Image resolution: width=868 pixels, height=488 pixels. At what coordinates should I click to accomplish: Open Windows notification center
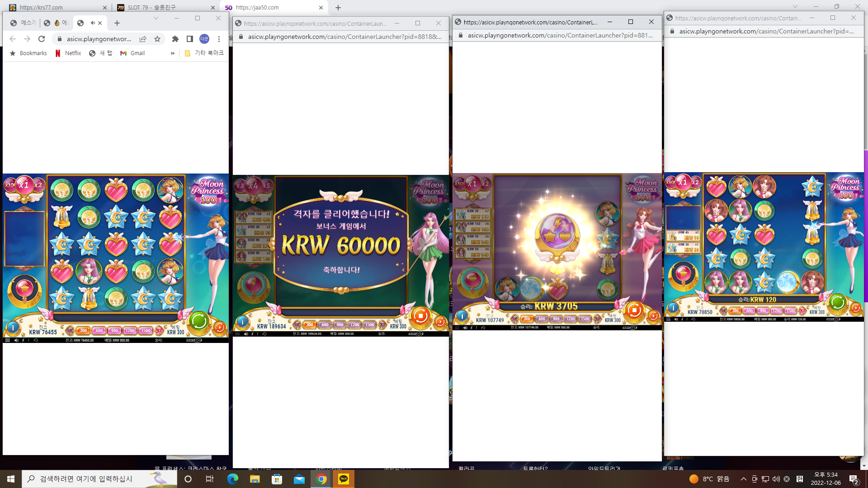click(854, 479)
